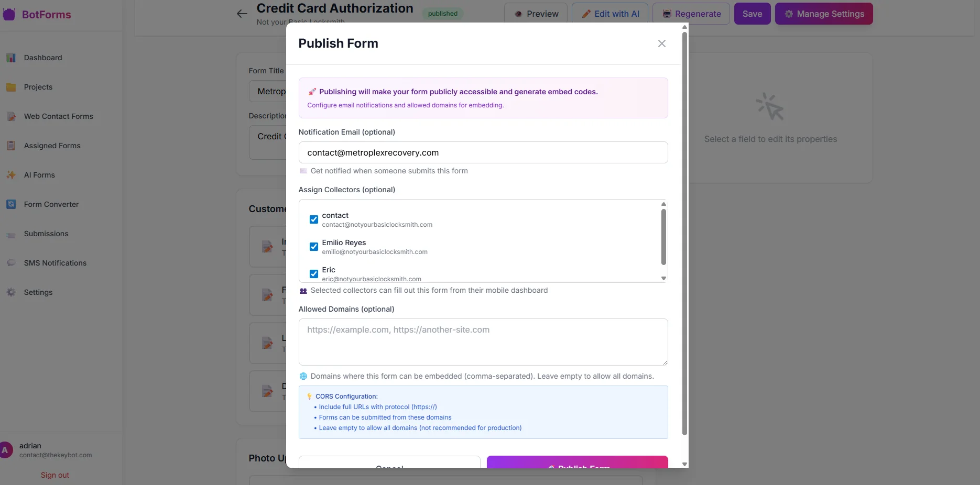The image size is (980, 485).
Task: Open the Form Converter tool
Action: point(51,204)
